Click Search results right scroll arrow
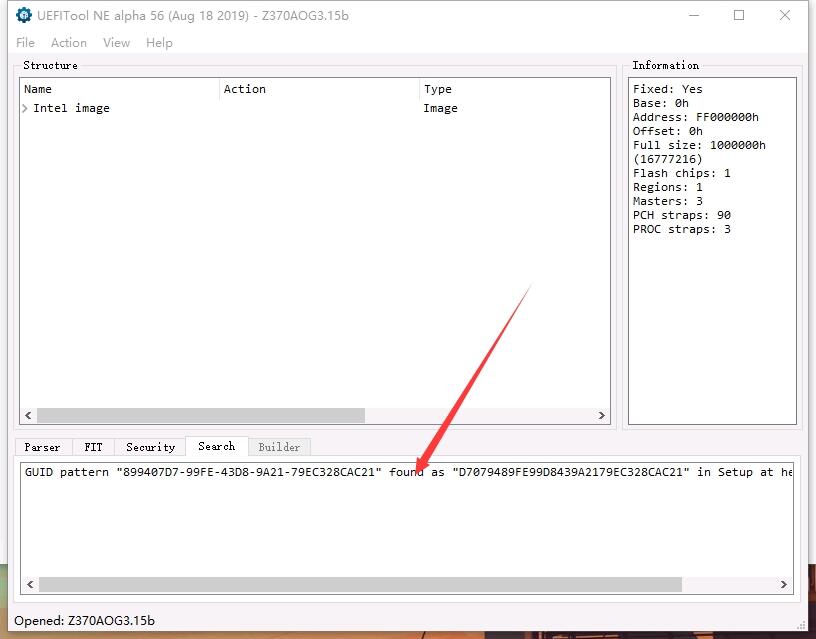816x639 pixels. (x=784, y=584)
